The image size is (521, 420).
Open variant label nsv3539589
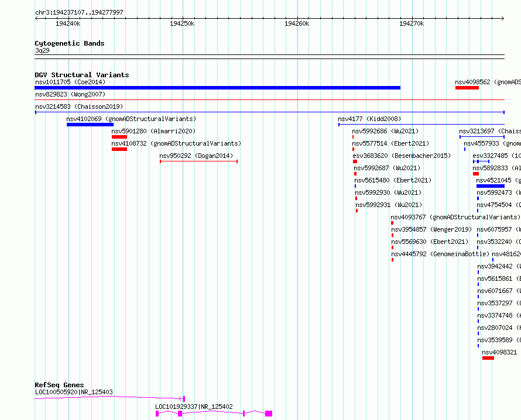click(499, 340)
